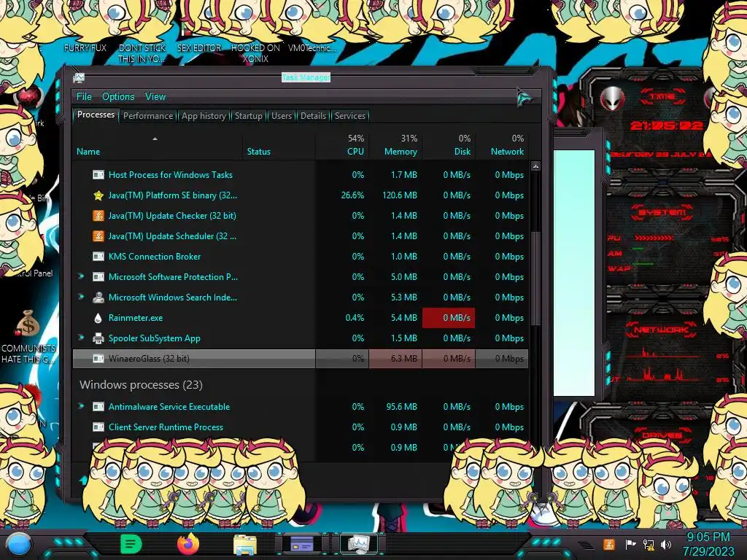Viewport: 747px width, 560px height.
Task: Open the purple card app on the taskbar
Action: (x=301, y=544)
